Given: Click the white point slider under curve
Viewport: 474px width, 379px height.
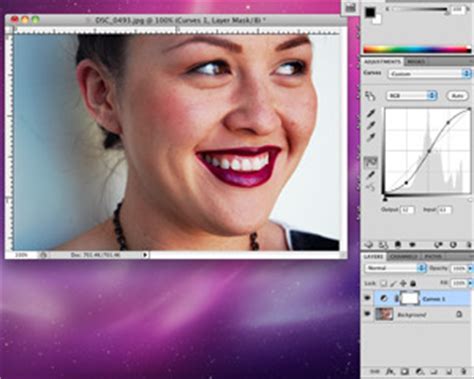Looking at the screenshot, I should [470, 199].
